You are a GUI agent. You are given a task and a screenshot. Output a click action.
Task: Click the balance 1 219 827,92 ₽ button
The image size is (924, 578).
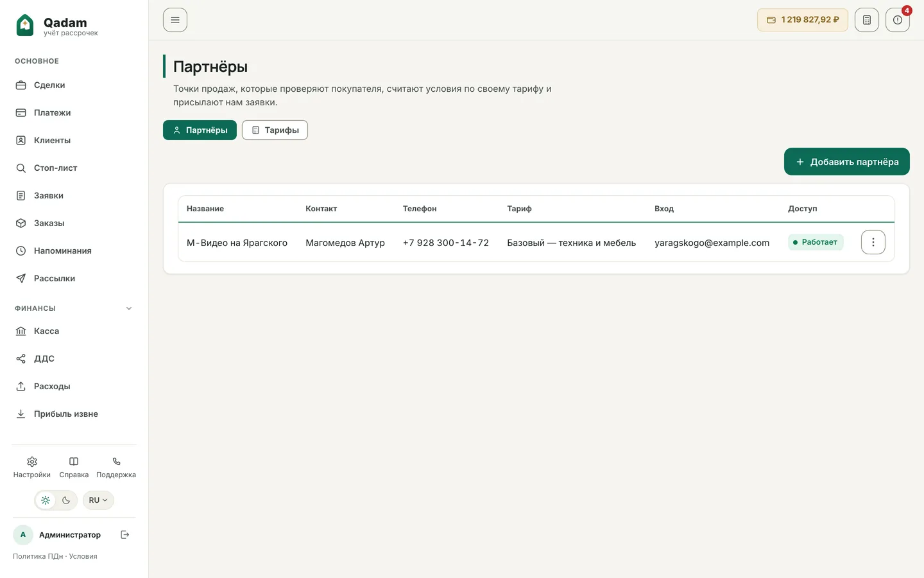(803, 20)
